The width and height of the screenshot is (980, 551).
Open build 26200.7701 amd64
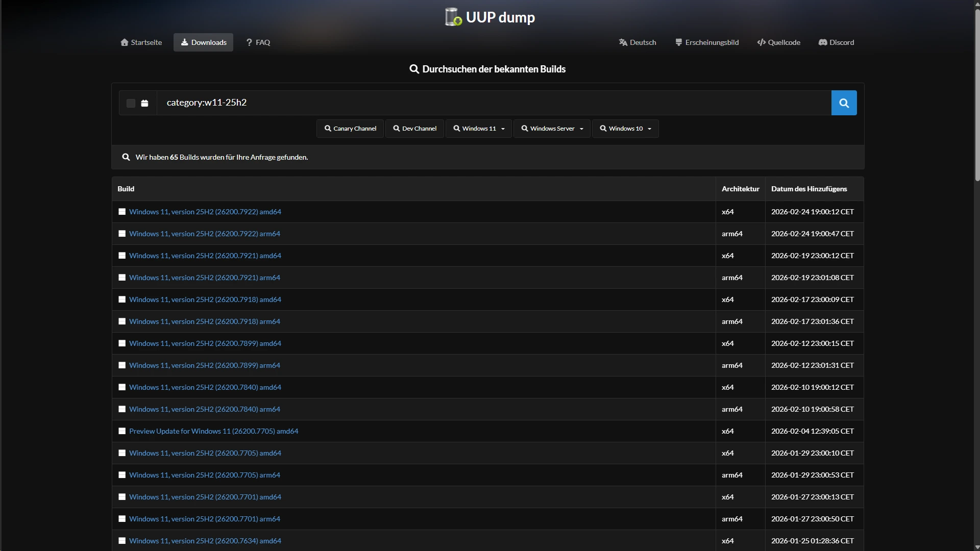coord(205,497)
